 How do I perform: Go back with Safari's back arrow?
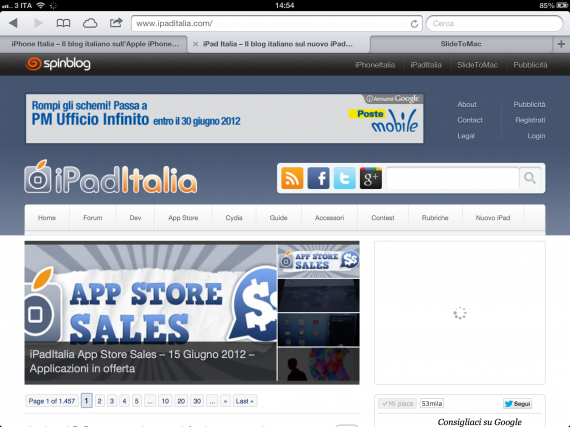[x=13, y=23]
